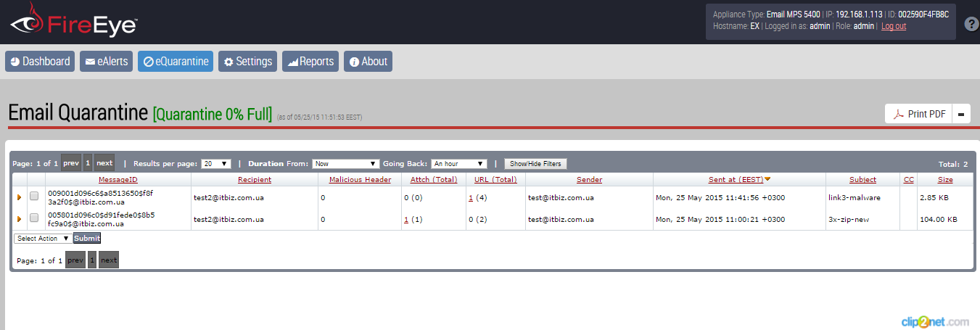This screenshot has height=330, width=980.
Task: Click bottom next page button
Action: 109,260
